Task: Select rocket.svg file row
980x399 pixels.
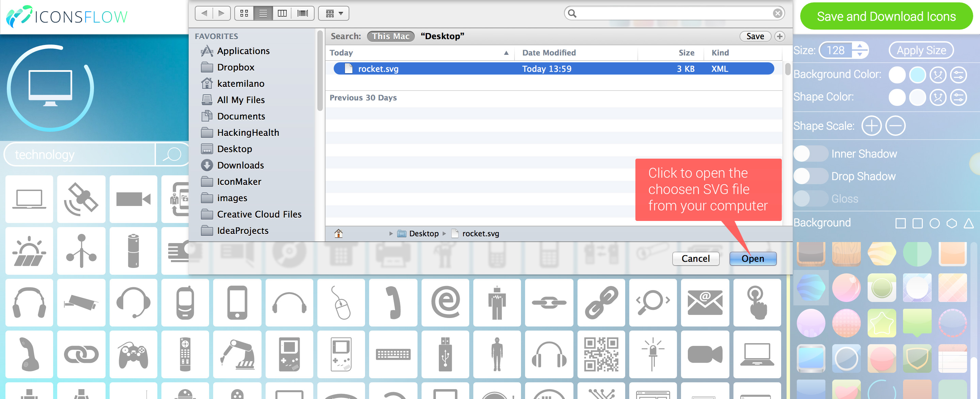Action: click(554, 69)
